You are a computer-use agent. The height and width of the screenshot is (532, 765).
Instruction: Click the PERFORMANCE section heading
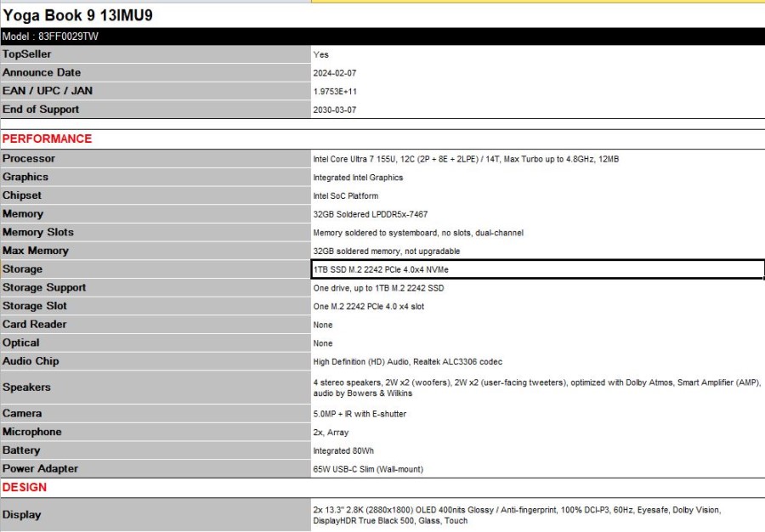pos(47,139)
